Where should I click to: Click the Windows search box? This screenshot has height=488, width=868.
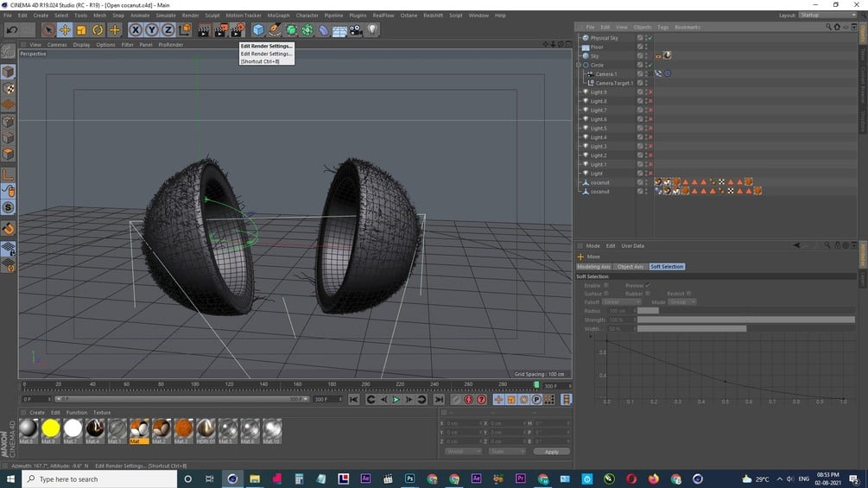click(x=99, y=479)
